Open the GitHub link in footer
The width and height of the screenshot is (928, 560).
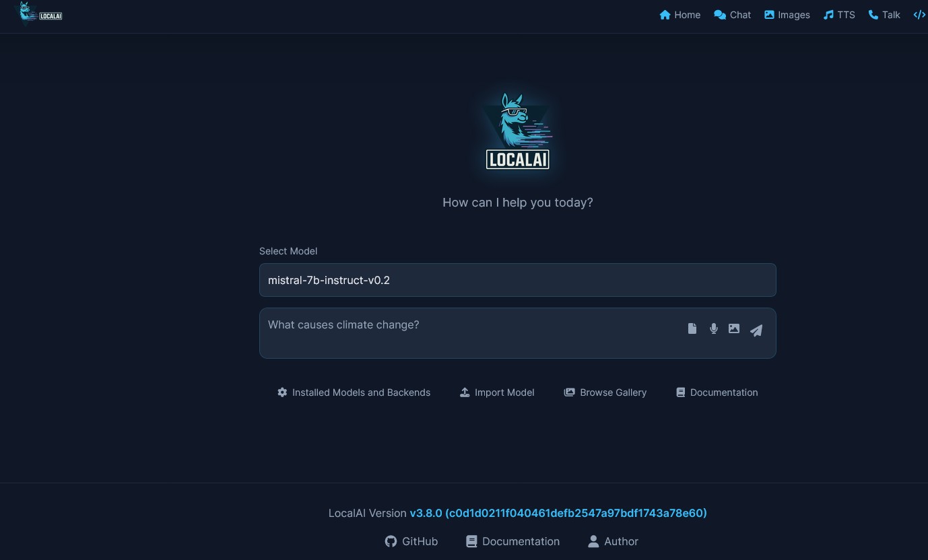[411, 541]
